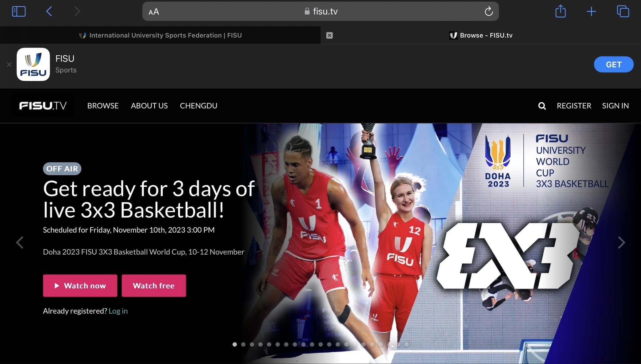Viewport: 641px width, 364px height.
Task: Select the second carousel dot
Action: pos(243,344)
